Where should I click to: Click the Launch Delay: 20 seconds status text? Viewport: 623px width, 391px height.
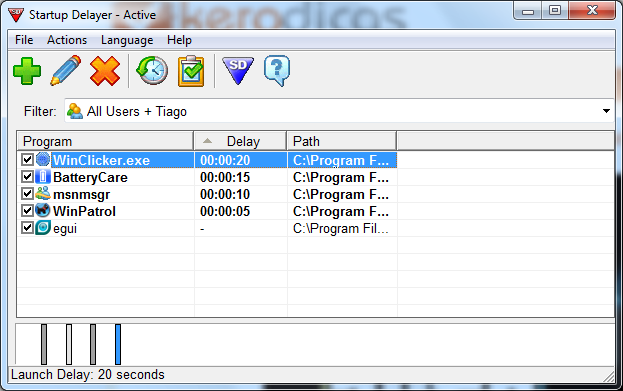[x=88, y=374]
